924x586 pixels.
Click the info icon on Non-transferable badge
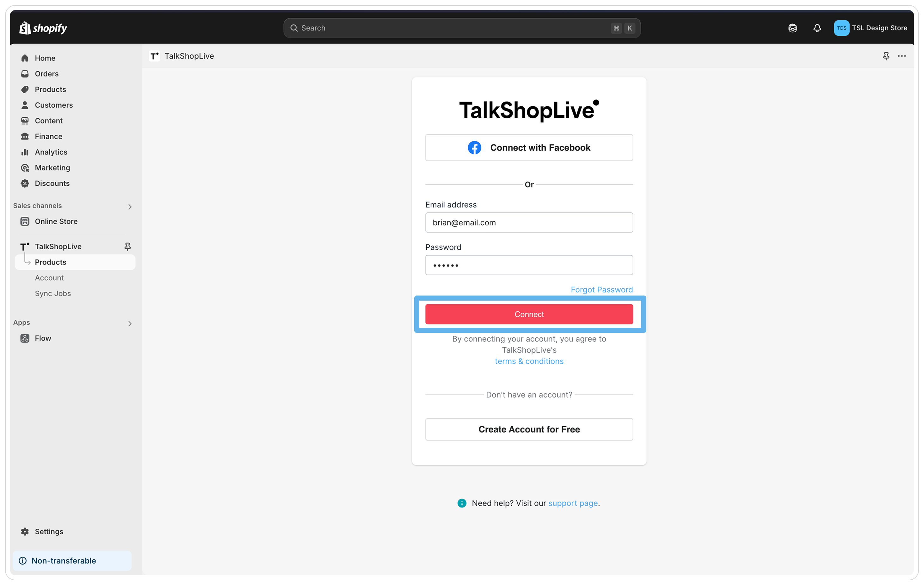tap(23, 560)
